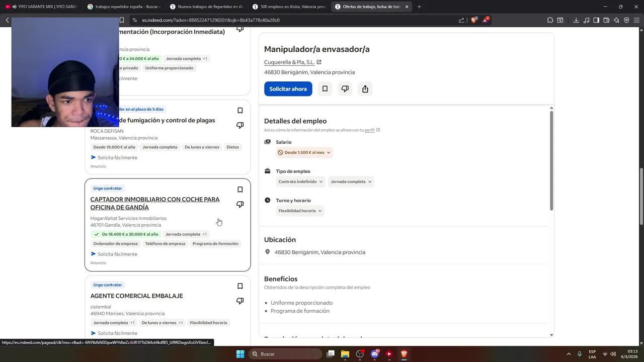The image size is (644, 362).
Task: Expand the Desde 1.500 € al mes salary dropdown
Action: point(304,152)
